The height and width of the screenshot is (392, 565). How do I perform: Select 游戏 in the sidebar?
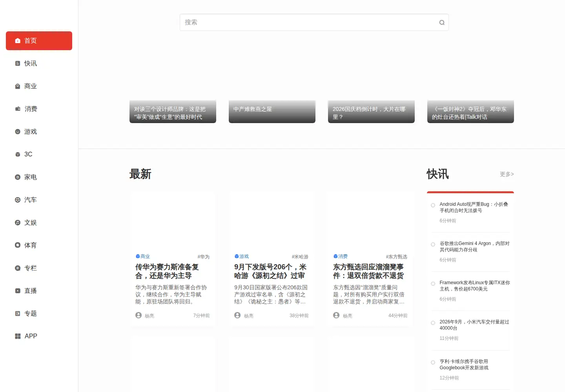click(x=39, y=132)
